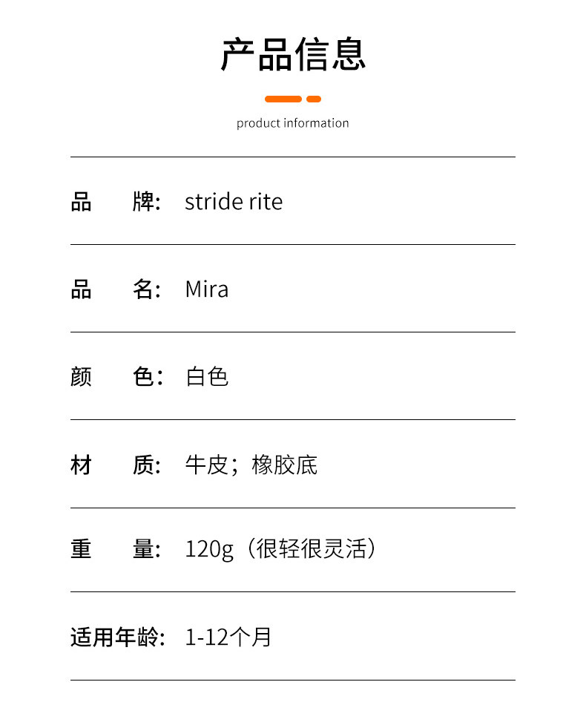Screen dimensions: 586x728
Task: Select the 120g weight value
Action: pyautogui.click(x=208, y=550)
